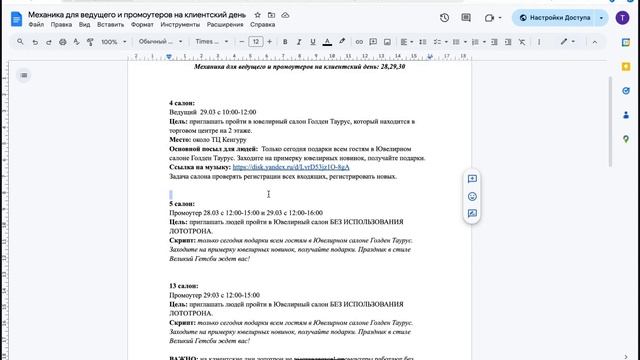
Task: Open the Инструменты menu
Action: [180, 24]
